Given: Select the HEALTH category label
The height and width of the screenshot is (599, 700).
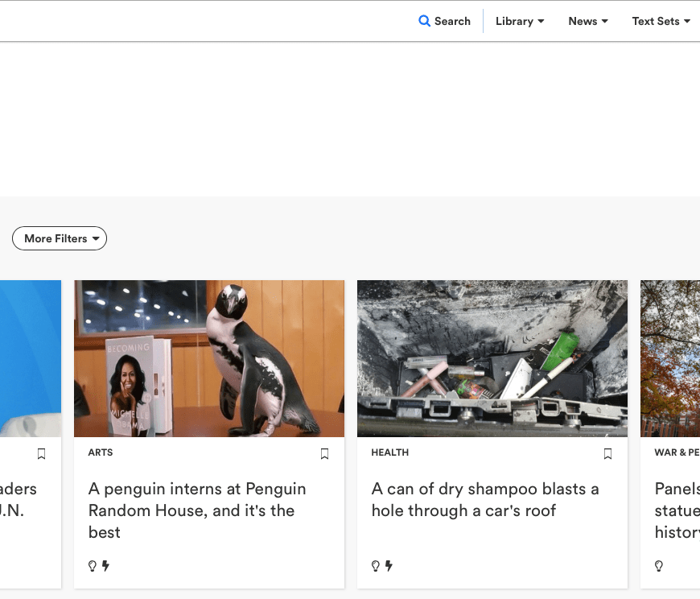Looking at the screenshot, I should [390, 452].
